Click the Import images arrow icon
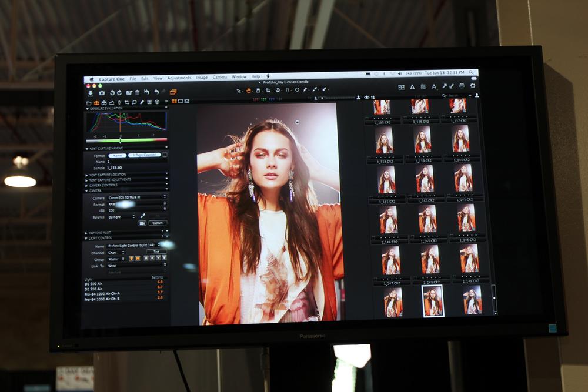Viewport: 588px width, 392px height. (91, 93)
